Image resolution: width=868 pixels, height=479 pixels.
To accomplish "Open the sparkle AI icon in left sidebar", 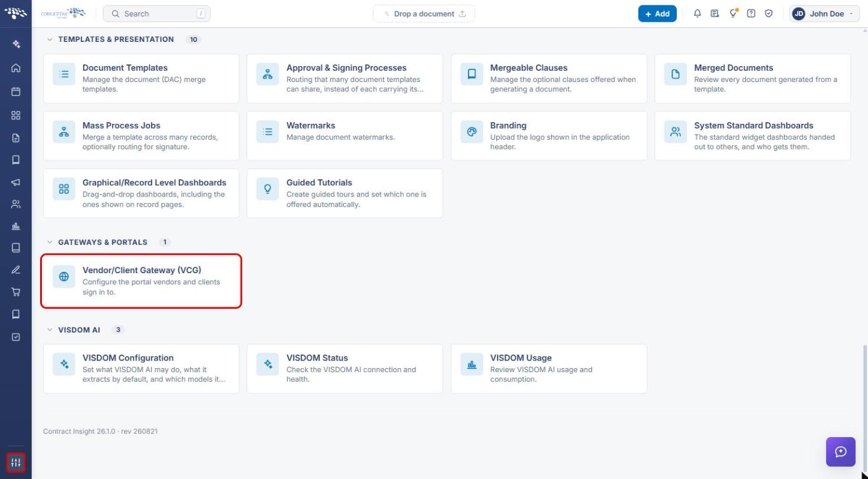I will 16,44.
